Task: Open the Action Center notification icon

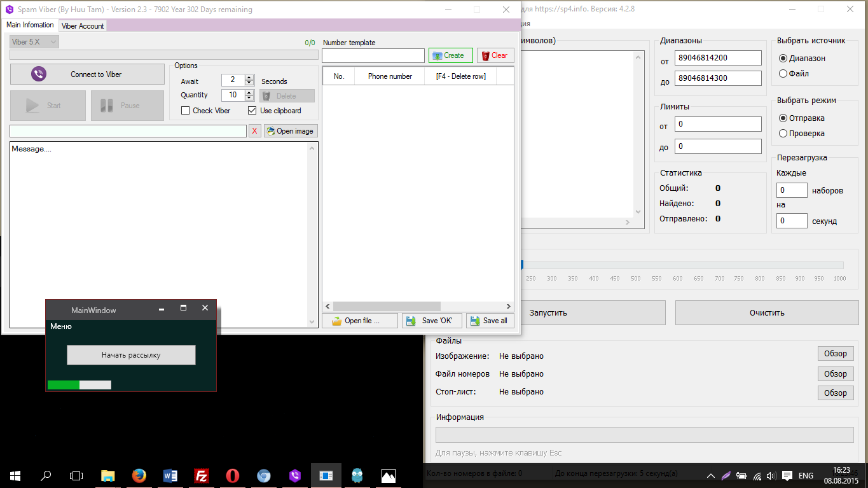Action: (x=787, y=475)
